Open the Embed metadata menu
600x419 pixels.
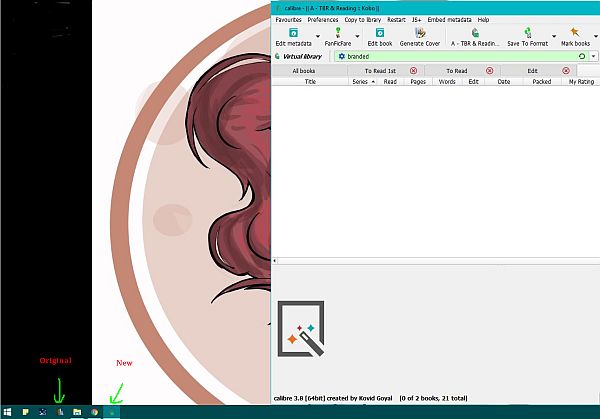point(449,20)
